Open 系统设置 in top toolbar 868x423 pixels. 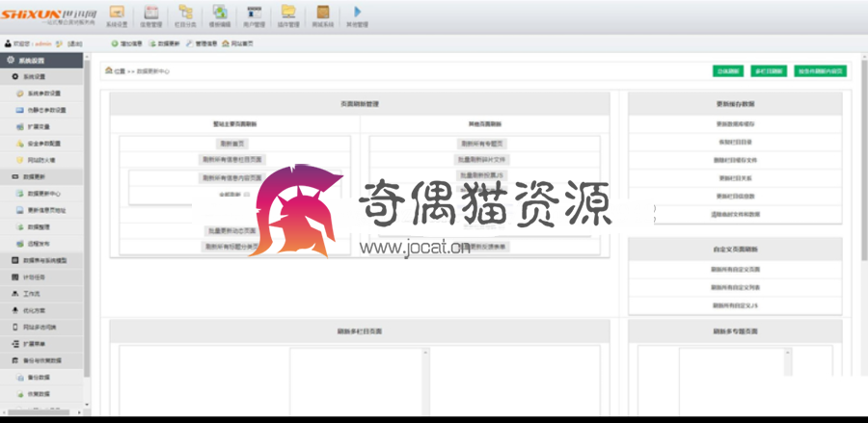117,15
